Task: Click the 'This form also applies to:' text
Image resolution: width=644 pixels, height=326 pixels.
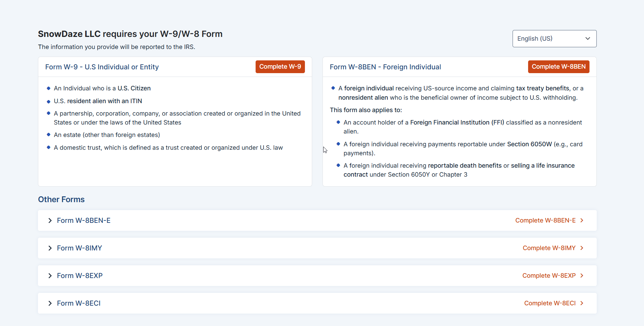Action: click(x=366, y=110)
